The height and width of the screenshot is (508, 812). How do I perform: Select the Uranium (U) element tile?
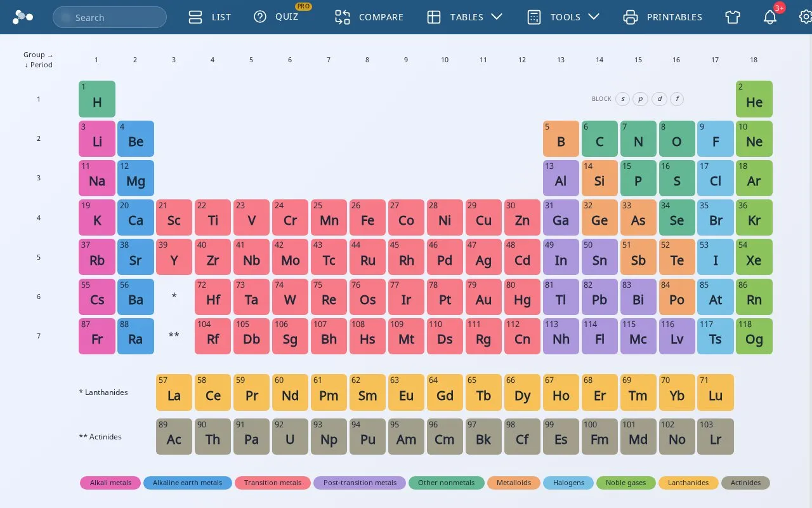tap(290, 436)
